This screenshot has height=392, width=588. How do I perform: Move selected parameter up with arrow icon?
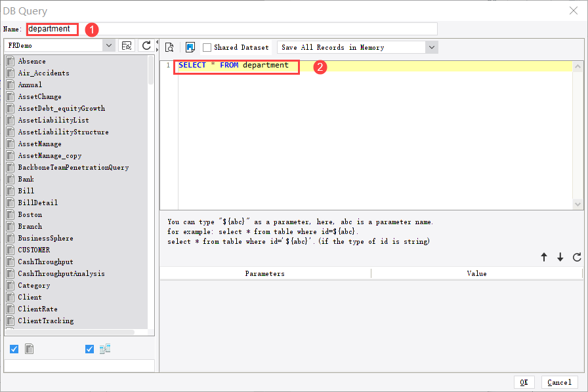(544, 257)
